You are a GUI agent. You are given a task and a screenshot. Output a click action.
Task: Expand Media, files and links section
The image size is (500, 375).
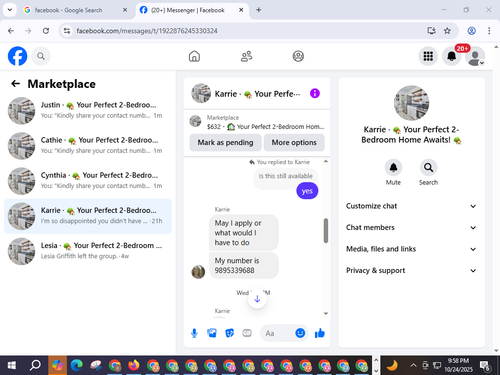[411, 249]
